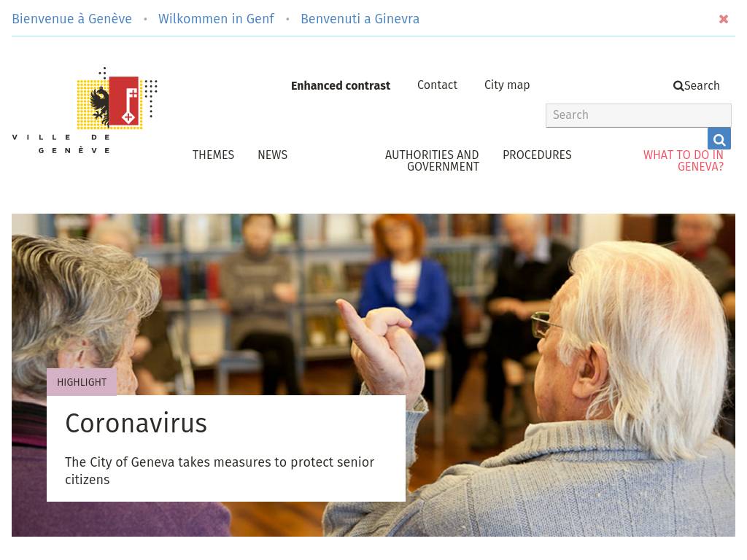The width and height of the screenshot is (747, 560).
Task: Click the senior citizens measures description text
Action: (x=219, y=470)
